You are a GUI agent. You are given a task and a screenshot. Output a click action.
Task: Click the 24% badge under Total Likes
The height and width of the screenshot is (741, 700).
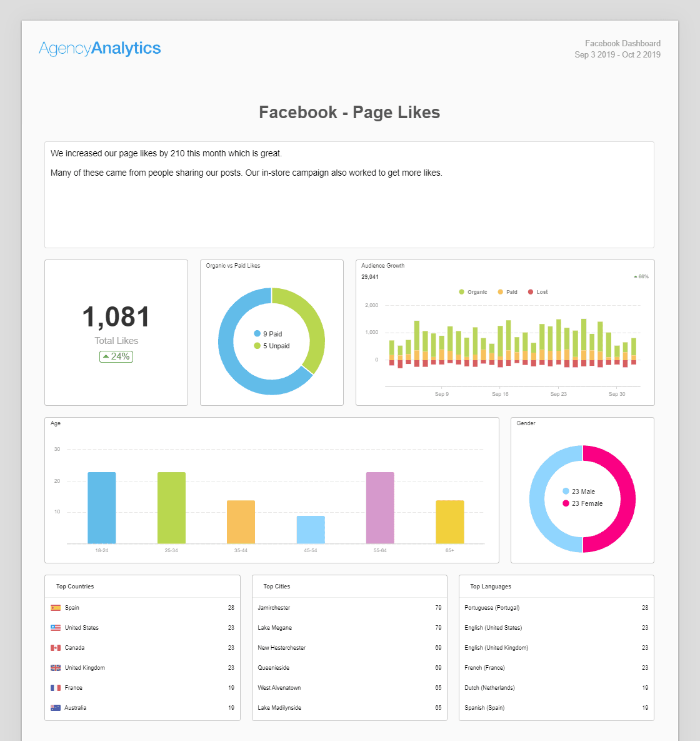tap(116, 356)
